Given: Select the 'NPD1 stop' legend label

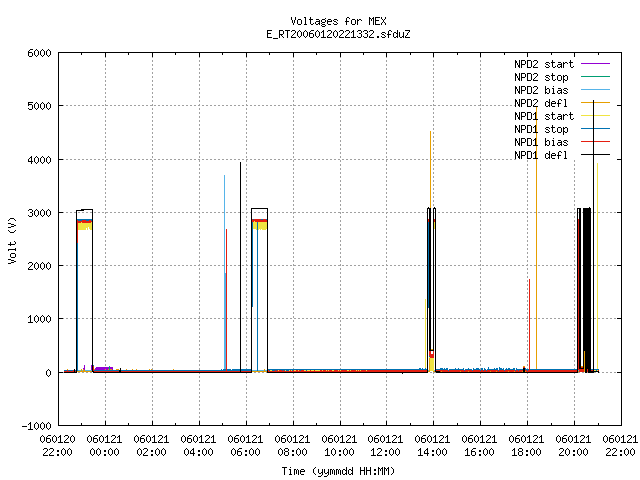Looking at the screenshot, I should tap(541, 129).
